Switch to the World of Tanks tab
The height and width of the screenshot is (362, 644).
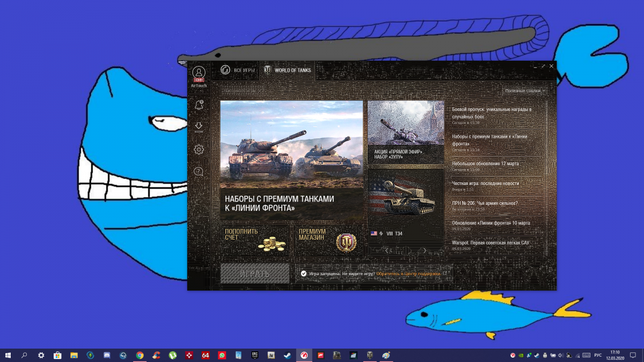[x=288, y=70]
